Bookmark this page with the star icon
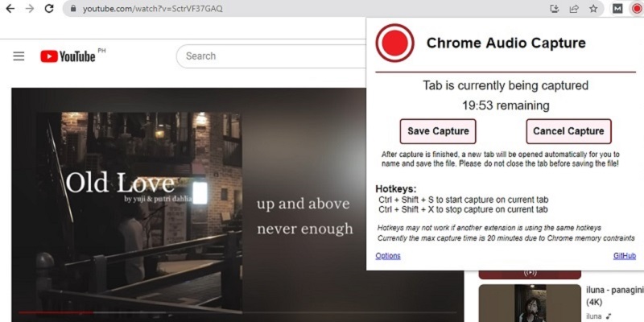The height and width of the screenshot is (322, 644). tap(593, 9)
